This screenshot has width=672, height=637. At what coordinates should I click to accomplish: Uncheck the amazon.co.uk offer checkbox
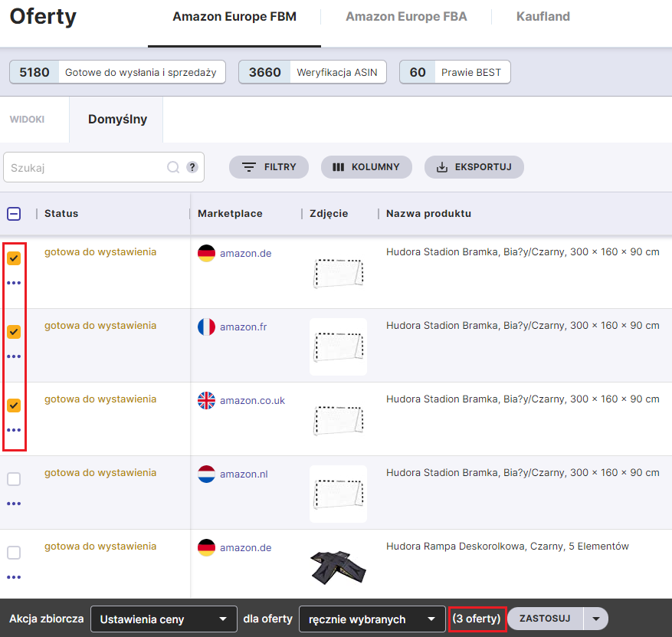(x=14, y=405)
